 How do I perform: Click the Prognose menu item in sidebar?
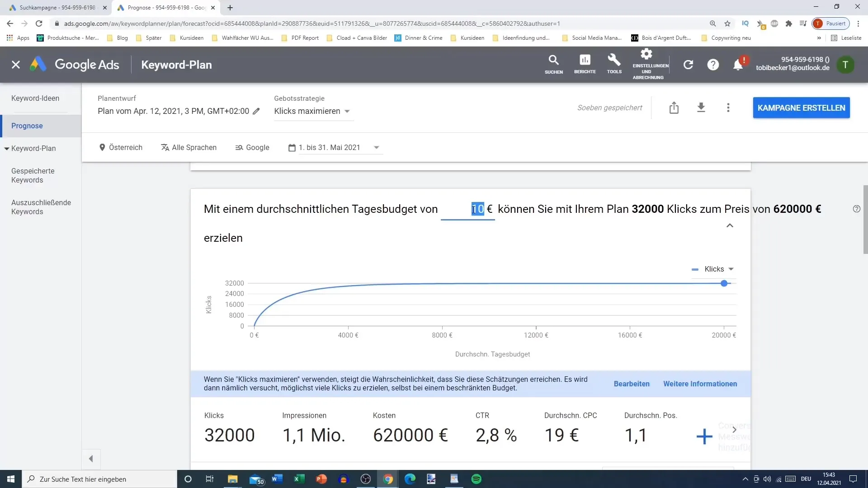click(27, 125)
